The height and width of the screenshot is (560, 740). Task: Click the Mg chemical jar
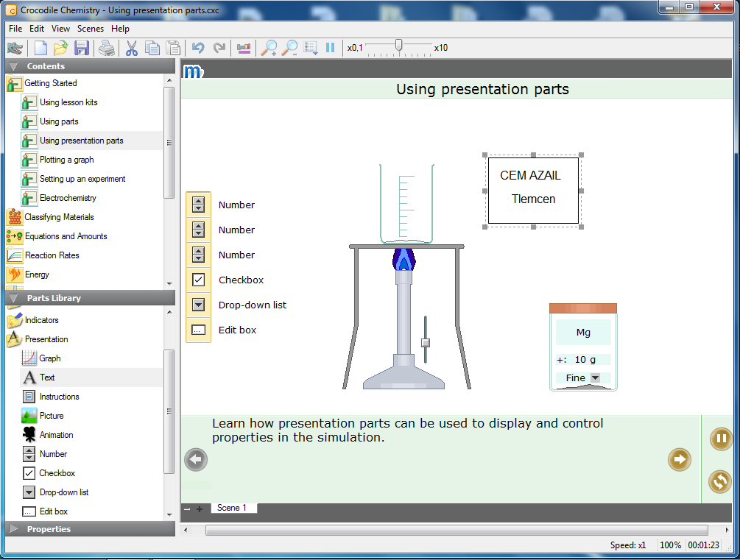click(583, 347)
